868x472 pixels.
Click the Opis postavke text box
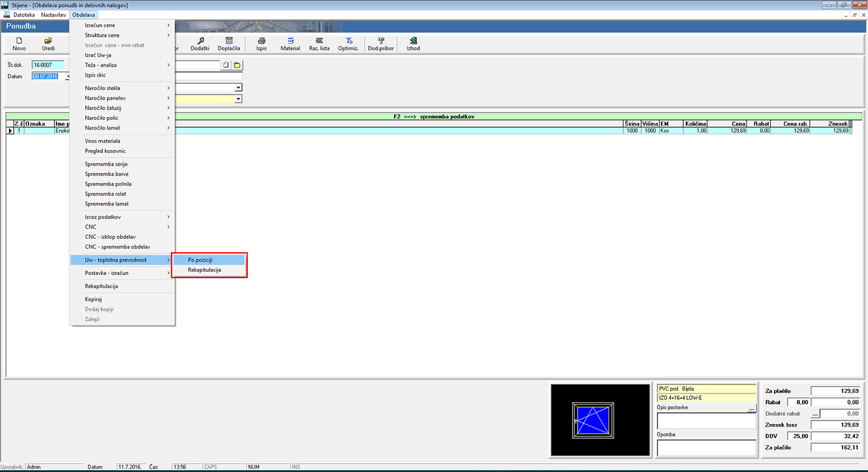707,421
